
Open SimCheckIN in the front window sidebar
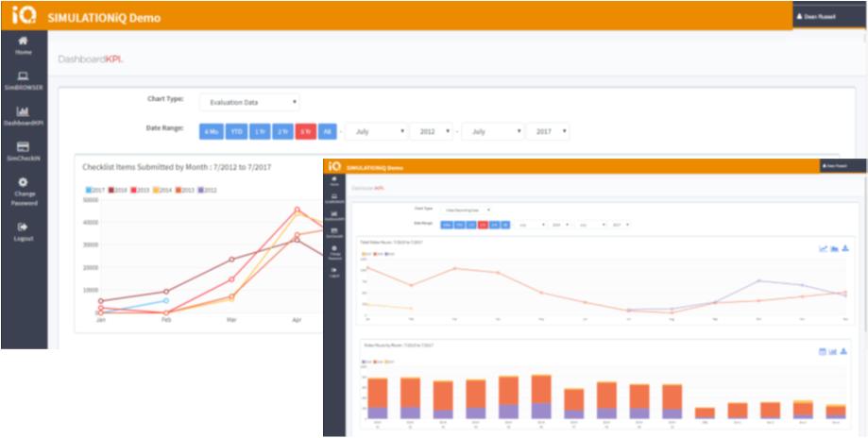pyautogui.click(x=333, y=233)
